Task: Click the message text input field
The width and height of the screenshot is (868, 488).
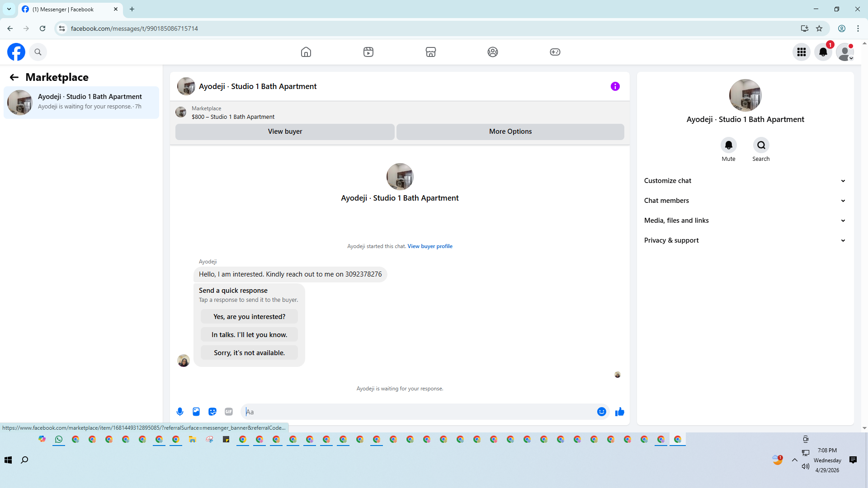Action: 420,412
